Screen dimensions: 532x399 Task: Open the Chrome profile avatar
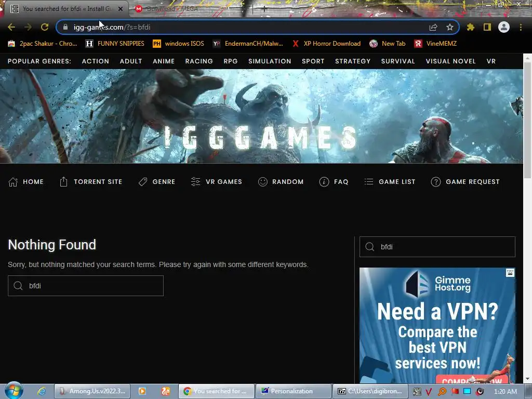click(x=504, y=27)
